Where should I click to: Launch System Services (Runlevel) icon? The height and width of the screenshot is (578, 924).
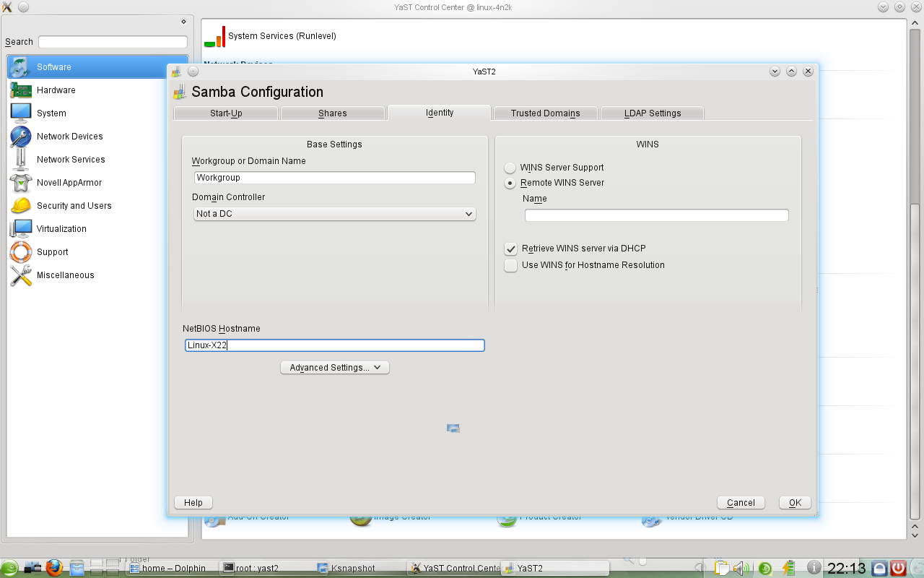(x=214, y=36)
